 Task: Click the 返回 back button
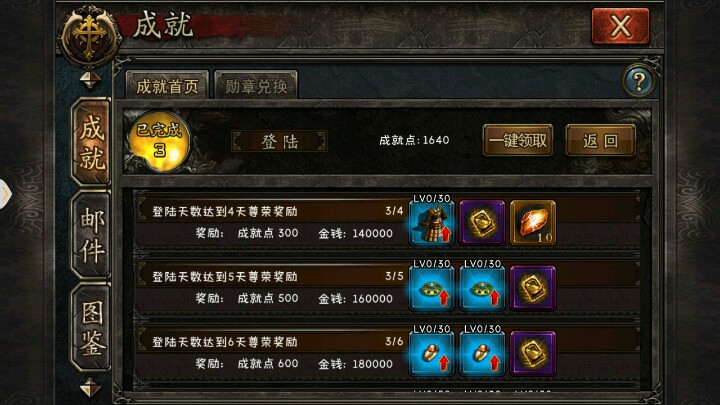pos(601,141)
